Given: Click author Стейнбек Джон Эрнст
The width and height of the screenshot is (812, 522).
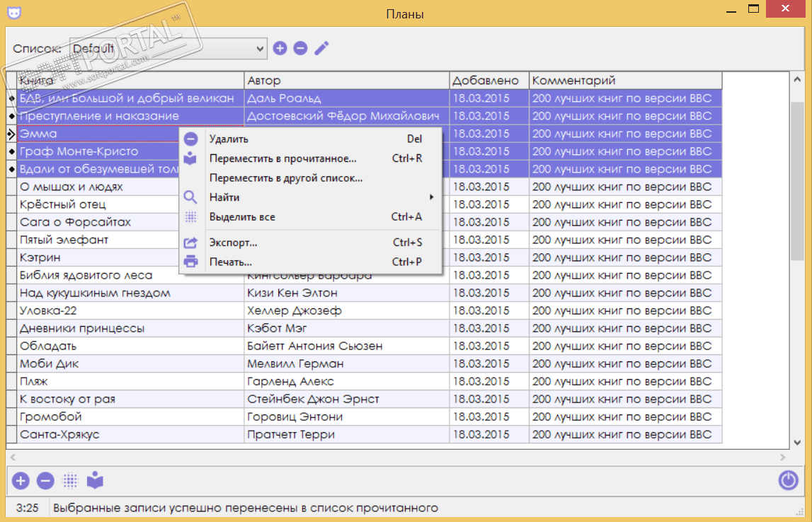Looking at the screenshot, I should point(346,399).
